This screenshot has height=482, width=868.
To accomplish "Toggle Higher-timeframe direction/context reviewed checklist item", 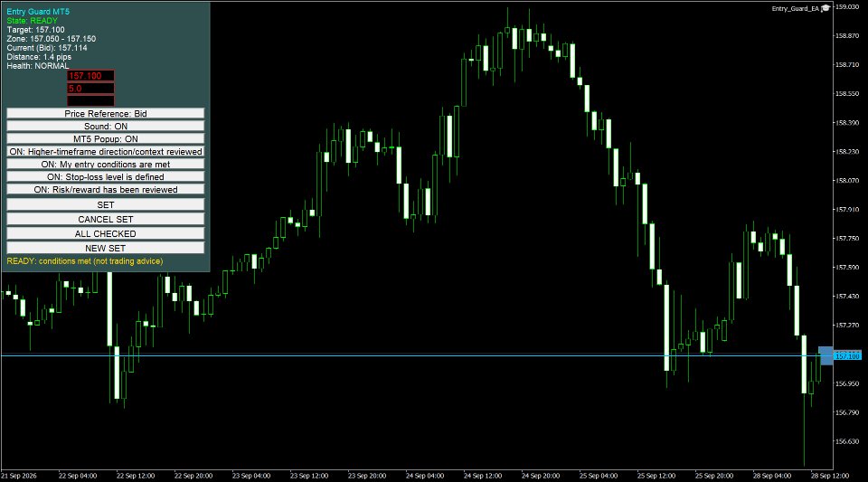I will tap(105, 152).
